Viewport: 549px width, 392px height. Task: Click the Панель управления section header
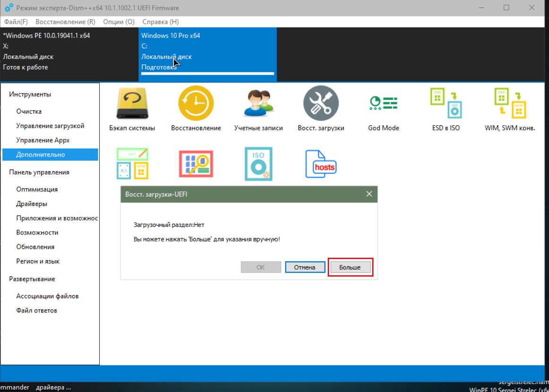pos(39,172)
